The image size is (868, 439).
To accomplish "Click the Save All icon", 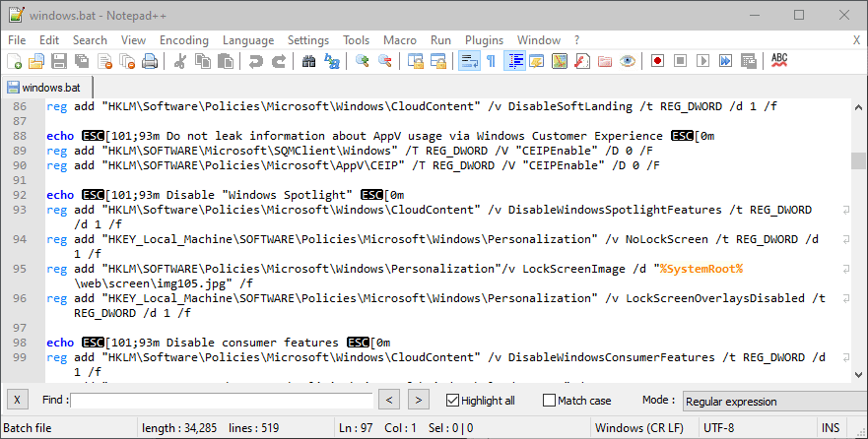I will click(x=82, y=61).
